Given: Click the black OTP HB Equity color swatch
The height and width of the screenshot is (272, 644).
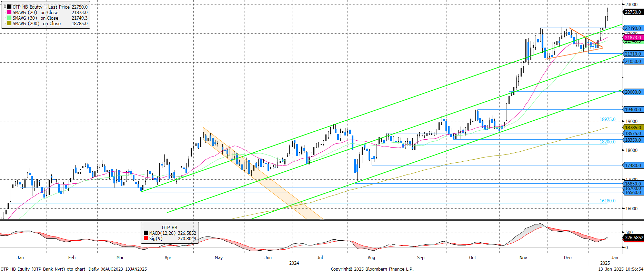Looking at the screenshot, I should click(9, 7).
